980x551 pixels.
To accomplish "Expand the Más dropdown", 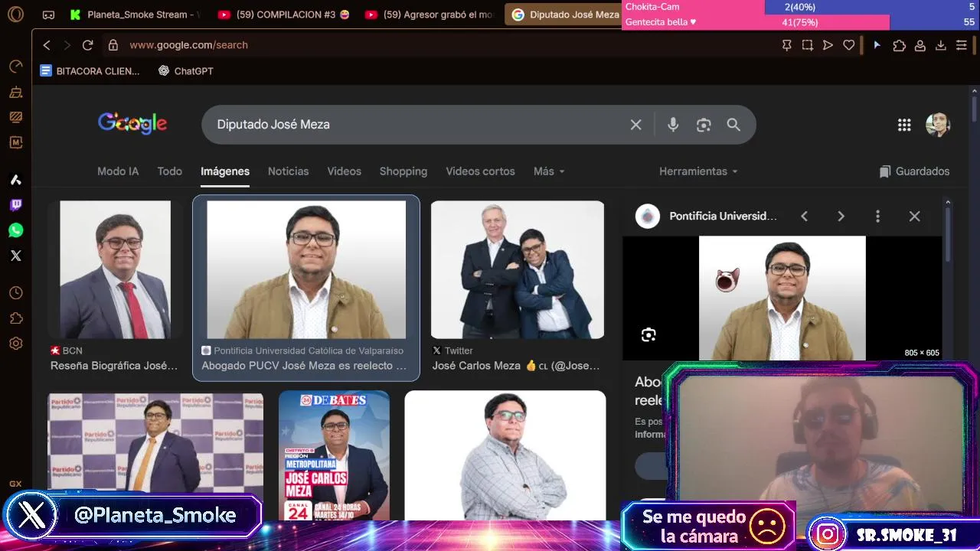I will pos(549,171).
